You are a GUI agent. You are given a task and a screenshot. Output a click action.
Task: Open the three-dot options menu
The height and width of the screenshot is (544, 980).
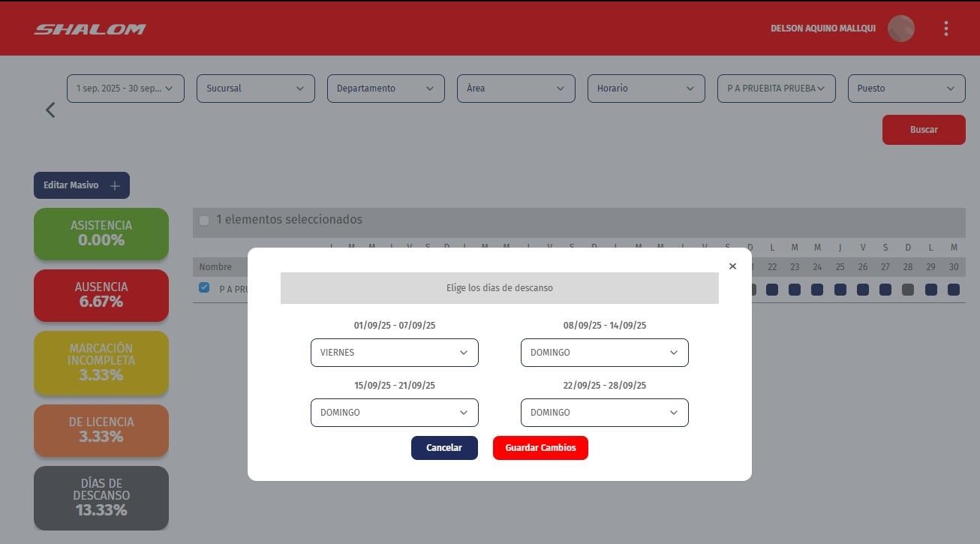[945, 29]
